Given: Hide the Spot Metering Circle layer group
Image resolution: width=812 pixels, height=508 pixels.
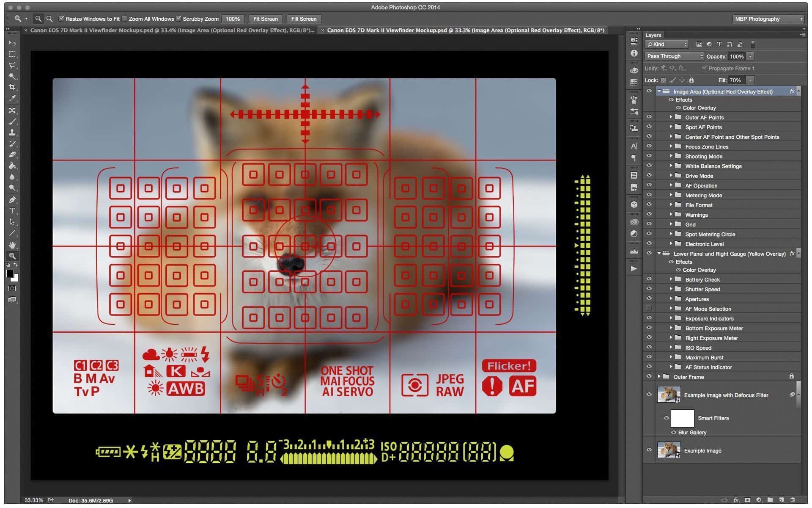Looking at the screenshot, I should (649, 234).
